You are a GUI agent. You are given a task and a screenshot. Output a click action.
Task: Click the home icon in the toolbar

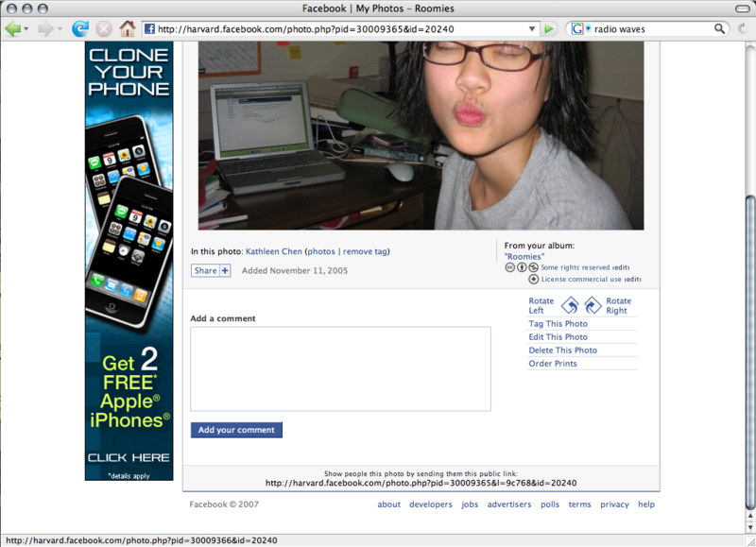pos(128,29)
